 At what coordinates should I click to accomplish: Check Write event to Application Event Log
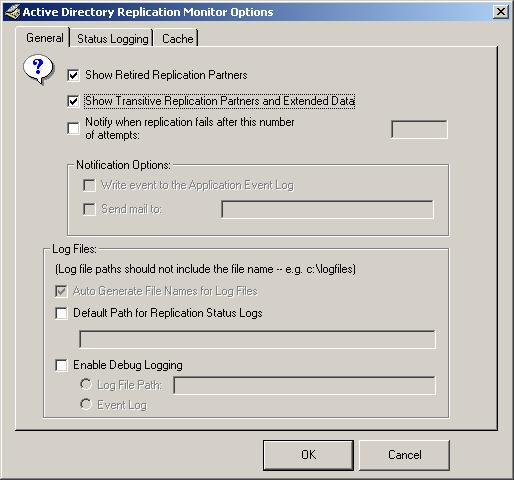click(x=89, y=185)
